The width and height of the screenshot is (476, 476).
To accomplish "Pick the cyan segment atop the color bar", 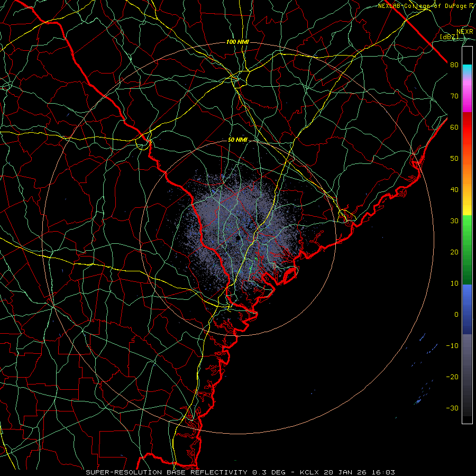I will (467, 69).
